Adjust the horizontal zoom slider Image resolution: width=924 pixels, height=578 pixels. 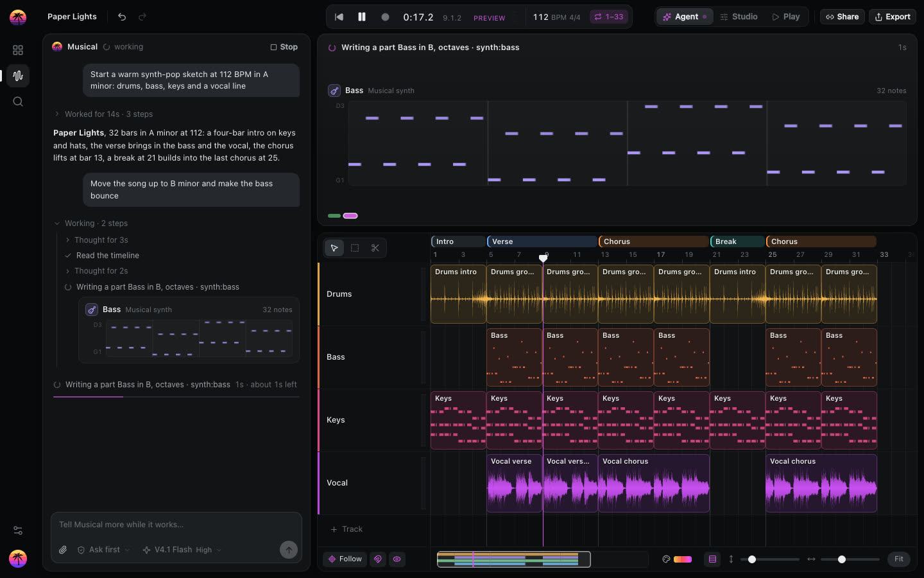850,559
